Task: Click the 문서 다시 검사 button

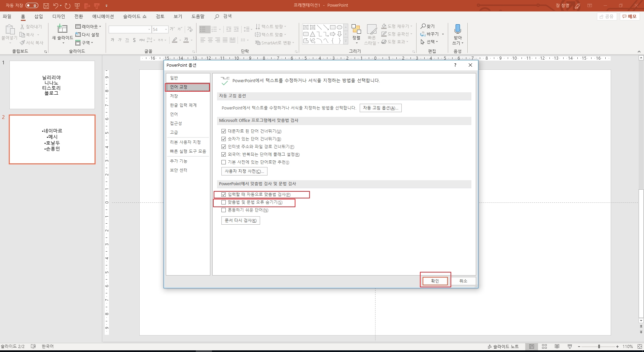Action: [x=241, y=221]
